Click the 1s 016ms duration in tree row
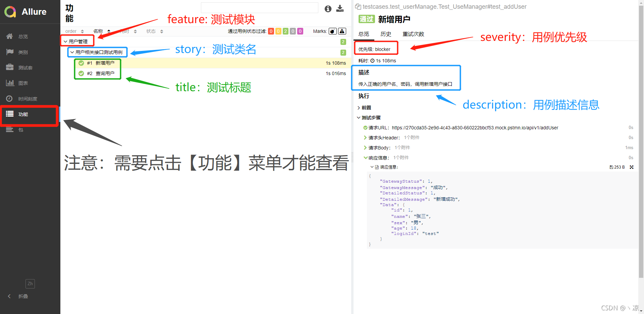The width and height of the screenshot is (644, 314). coord(336,73)
